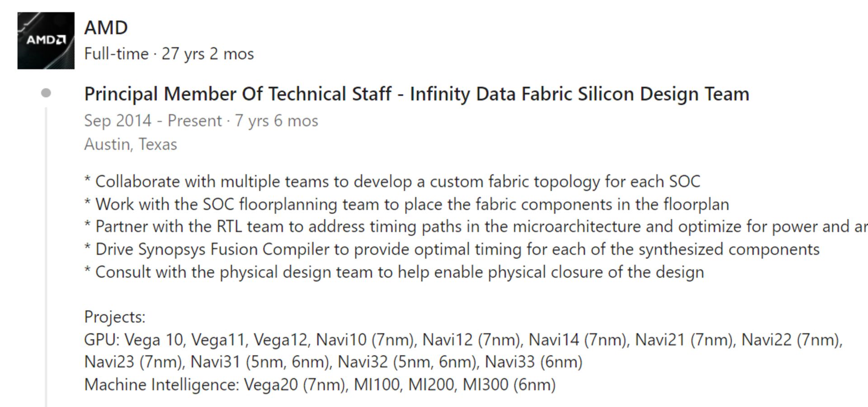Click the gray timeline bullet dot

46,93
